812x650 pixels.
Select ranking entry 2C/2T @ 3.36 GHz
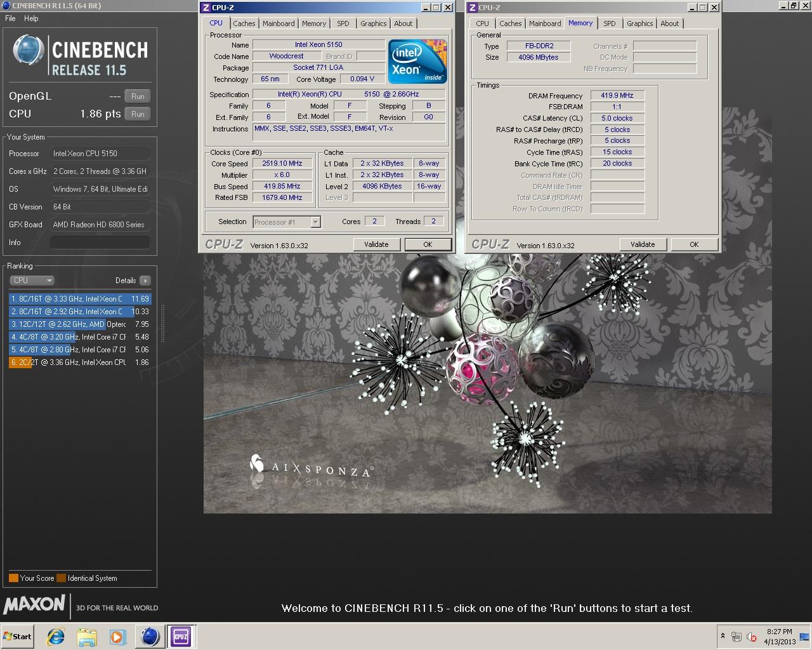click(80, 362)
